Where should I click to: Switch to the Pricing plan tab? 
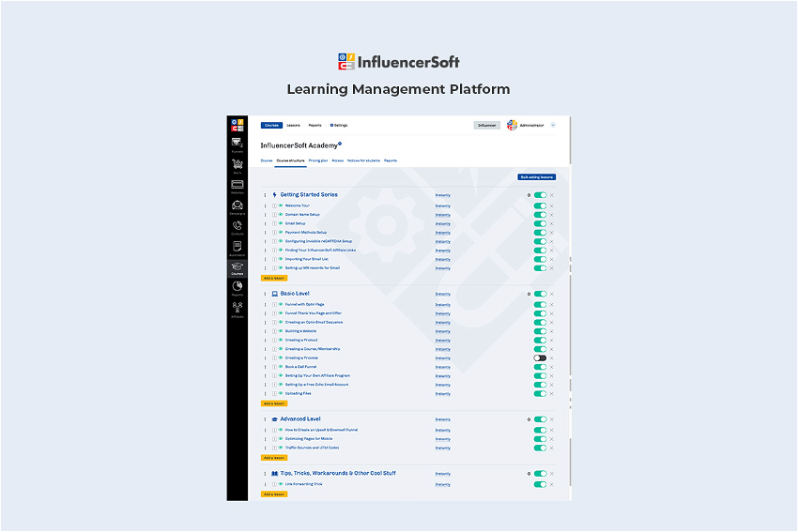318,160
